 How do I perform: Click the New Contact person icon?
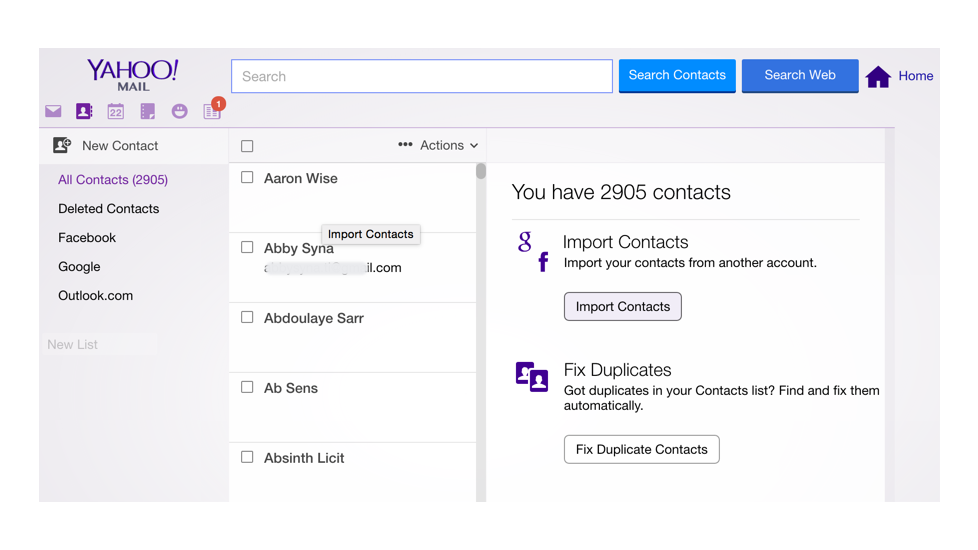[62, 145]
